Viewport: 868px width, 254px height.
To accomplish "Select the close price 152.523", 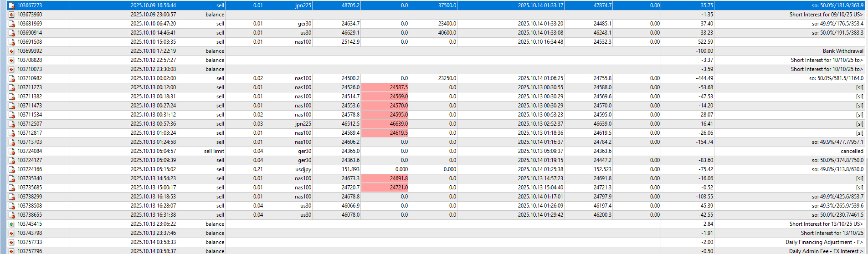I will 602,169.
